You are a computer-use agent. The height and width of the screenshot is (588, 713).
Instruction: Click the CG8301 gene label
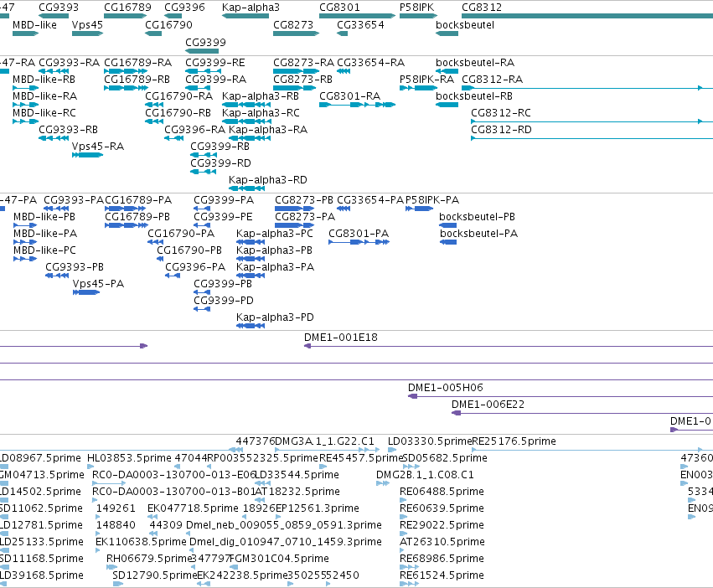click(339, 8)
